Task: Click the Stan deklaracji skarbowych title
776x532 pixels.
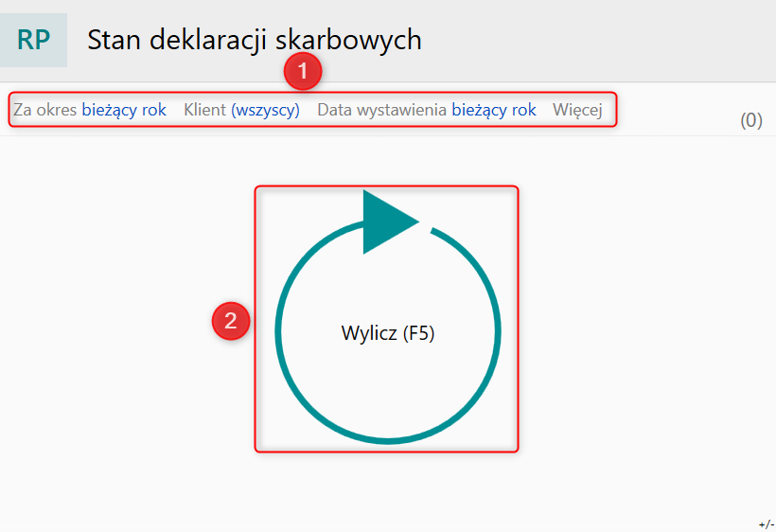Action: click(255, 40)
